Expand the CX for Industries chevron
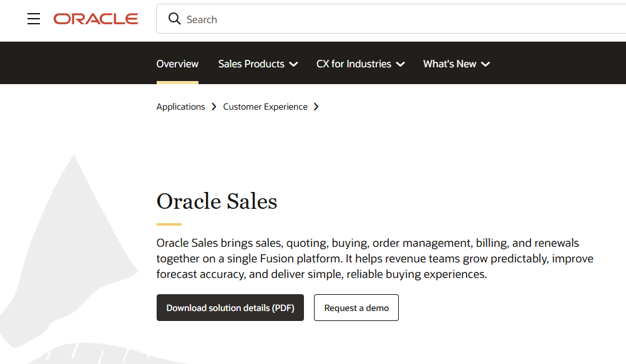The width and height of the screenshot is (626, 364). point(401,64)
